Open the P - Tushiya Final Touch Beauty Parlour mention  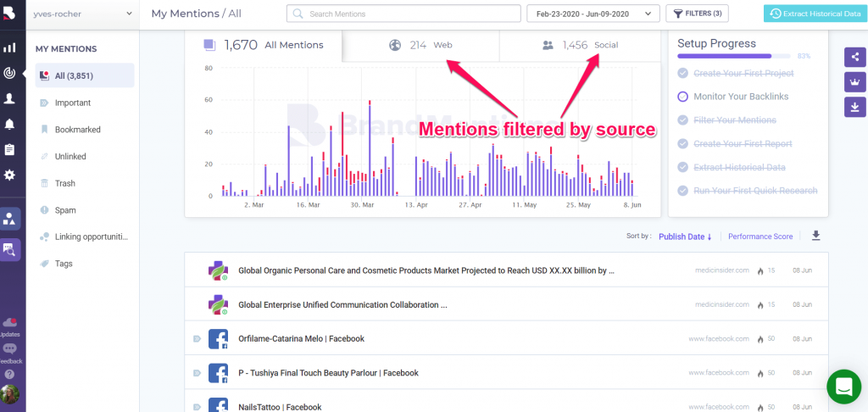point(328,373)
